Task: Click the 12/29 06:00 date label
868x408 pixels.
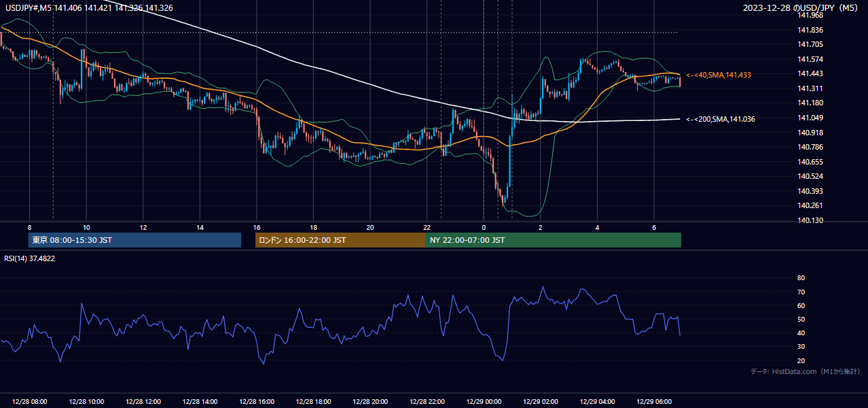Action: (x=653, y=402)
